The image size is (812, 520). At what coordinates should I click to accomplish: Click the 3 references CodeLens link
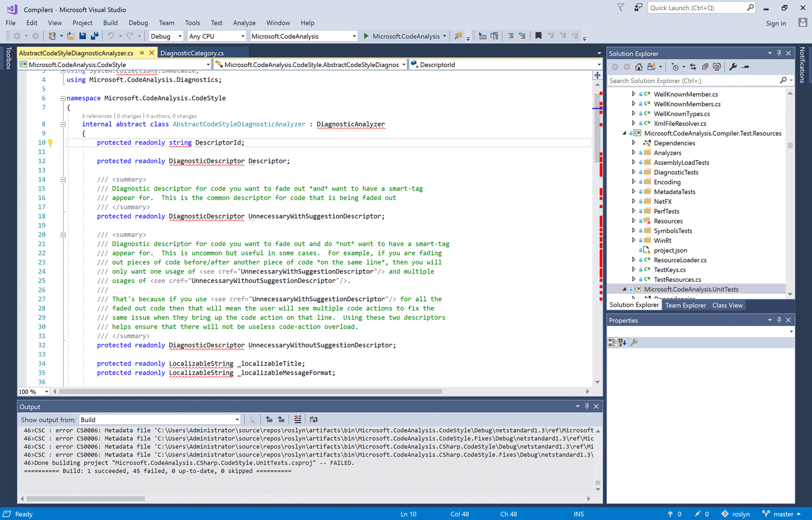pos(97,116)
